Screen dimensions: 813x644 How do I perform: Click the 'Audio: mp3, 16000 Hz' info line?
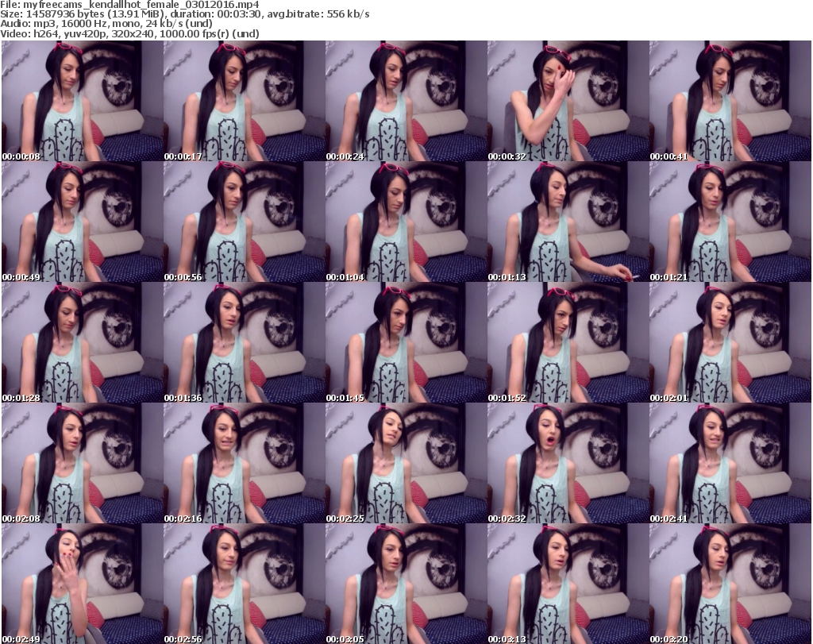tap(106, 24)
